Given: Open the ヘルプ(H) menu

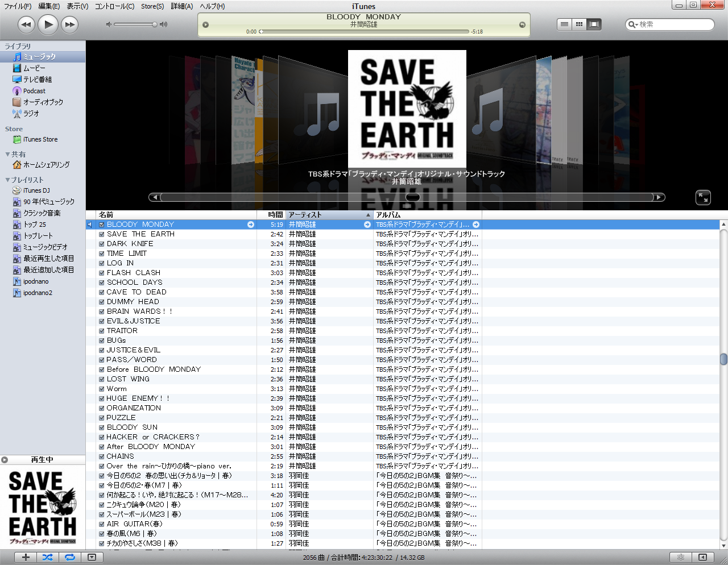Looking at the screenshot, I should pos(212,6).
